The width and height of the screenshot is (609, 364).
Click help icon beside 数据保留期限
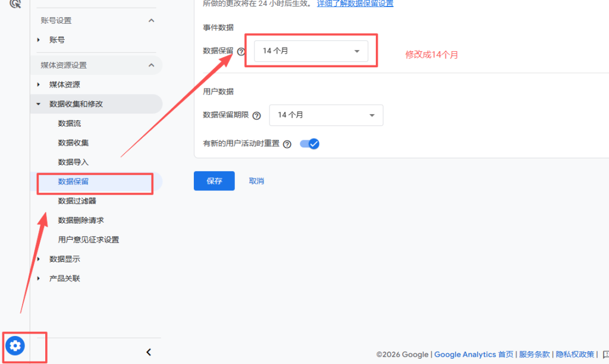pyautogui.click(x=256, y=115)
